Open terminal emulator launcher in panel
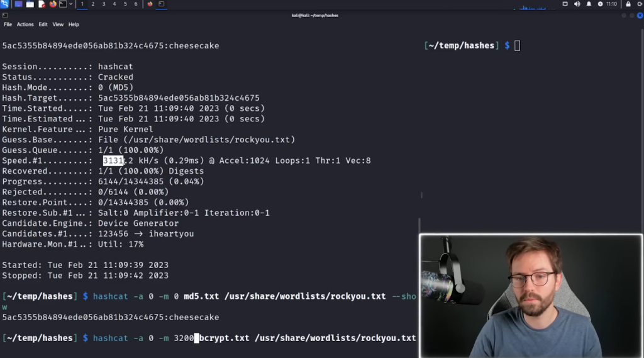 click(x=63, y=4)
